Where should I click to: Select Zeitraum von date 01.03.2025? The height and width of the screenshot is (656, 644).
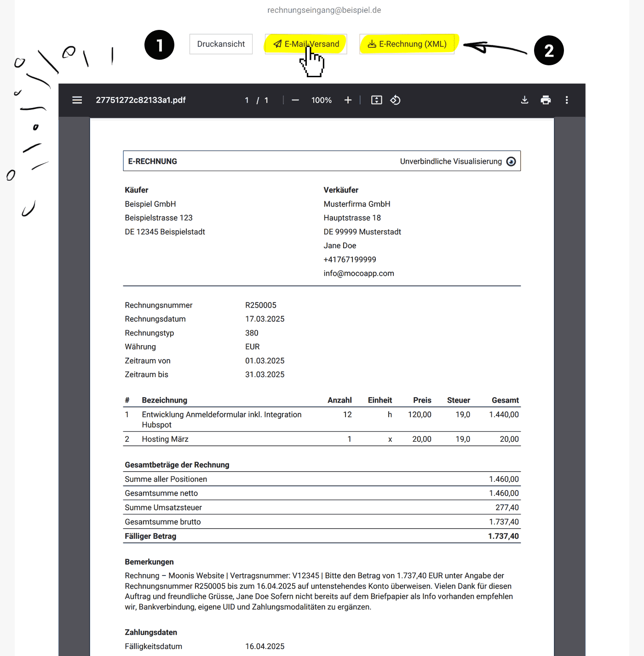click(265, 361)
